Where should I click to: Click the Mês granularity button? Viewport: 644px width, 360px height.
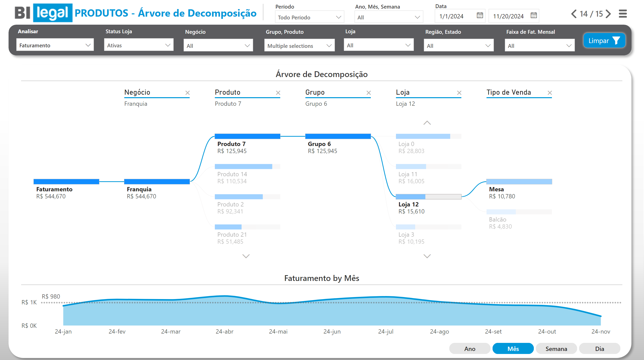(513, 349)
